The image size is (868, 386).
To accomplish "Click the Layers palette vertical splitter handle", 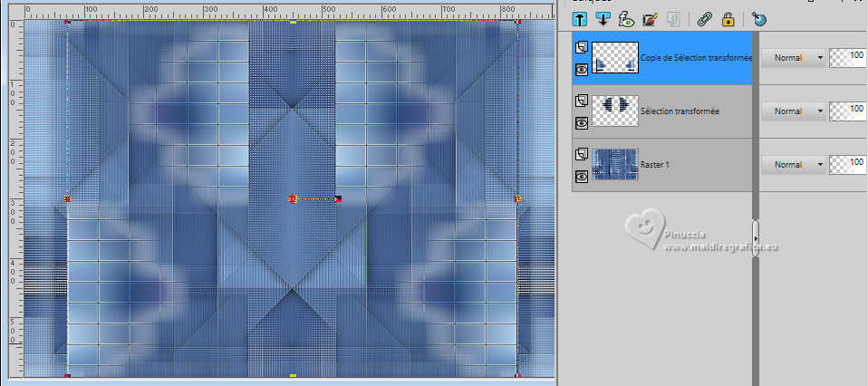I will (x=755, y=238).
